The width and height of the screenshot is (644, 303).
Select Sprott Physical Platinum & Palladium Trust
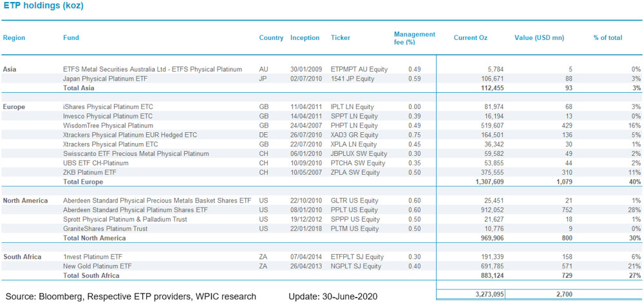tap(125, 220)
